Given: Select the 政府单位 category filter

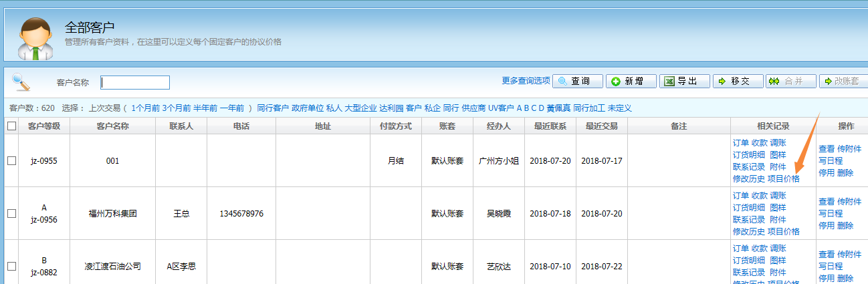Looking at the screenshot, I should tap(308, 108).
